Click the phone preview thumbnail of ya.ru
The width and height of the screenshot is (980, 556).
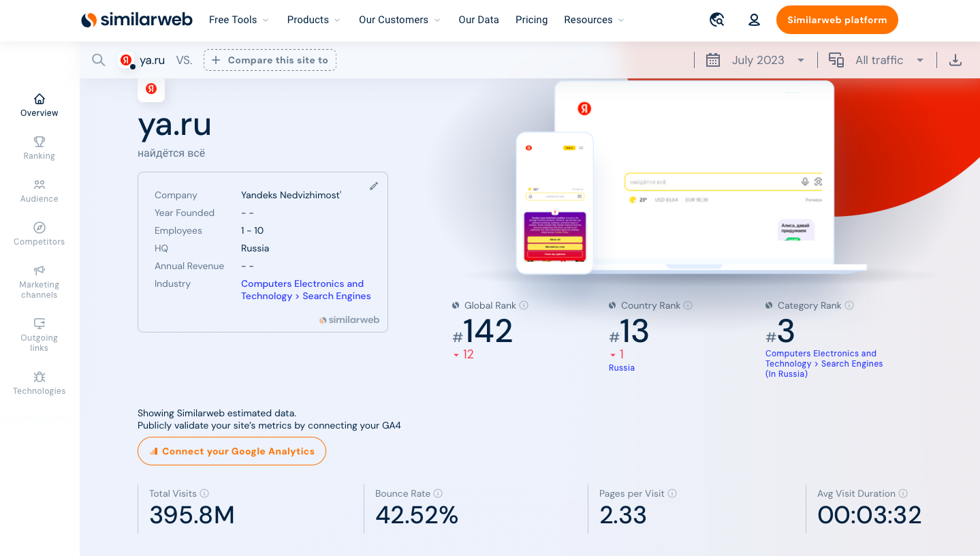click(554, 203)
